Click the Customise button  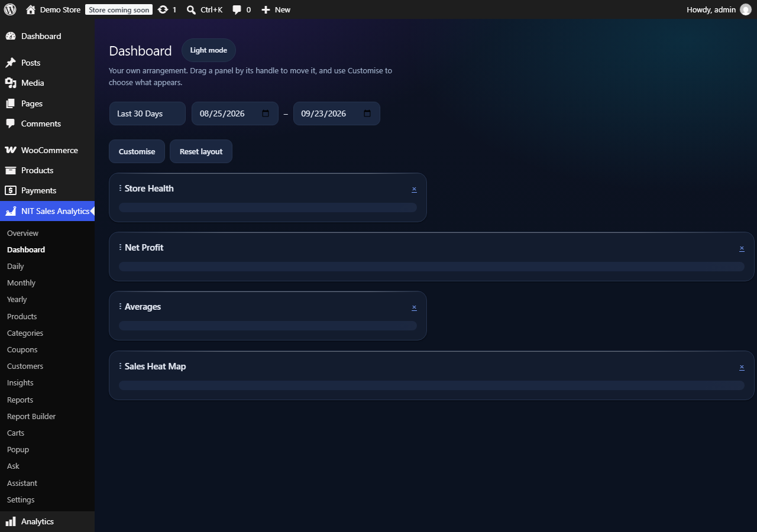(x=137, y=151)
